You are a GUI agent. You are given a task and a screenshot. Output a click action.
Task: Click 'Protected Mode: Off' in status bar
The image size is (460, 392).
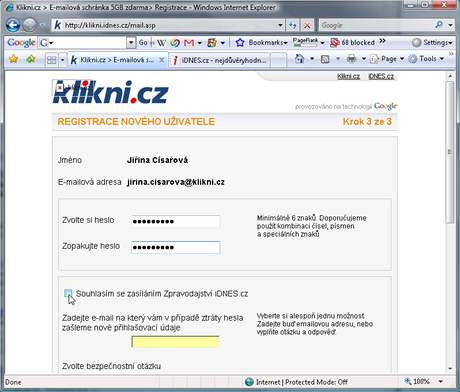click(316, 382)
